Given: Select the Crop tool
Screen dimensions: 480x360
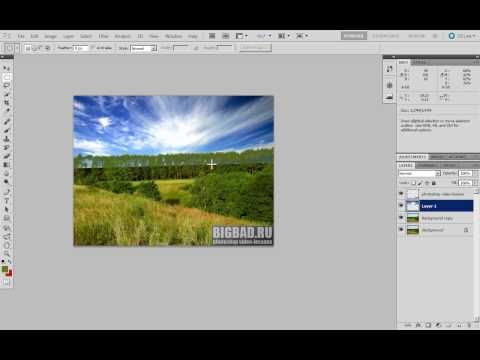Looking at the screenshot, I should pyautogui.click(x=6, y=103).
